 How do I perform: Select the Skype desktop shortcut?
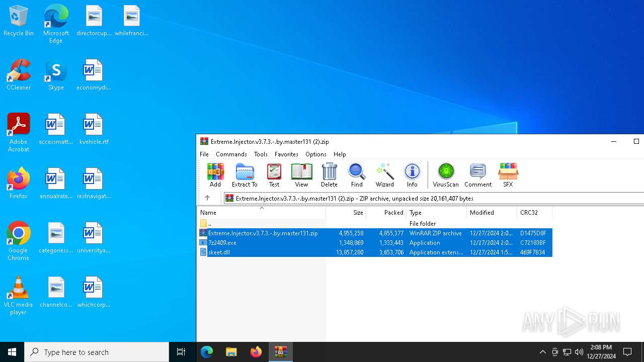coord(56,75)
